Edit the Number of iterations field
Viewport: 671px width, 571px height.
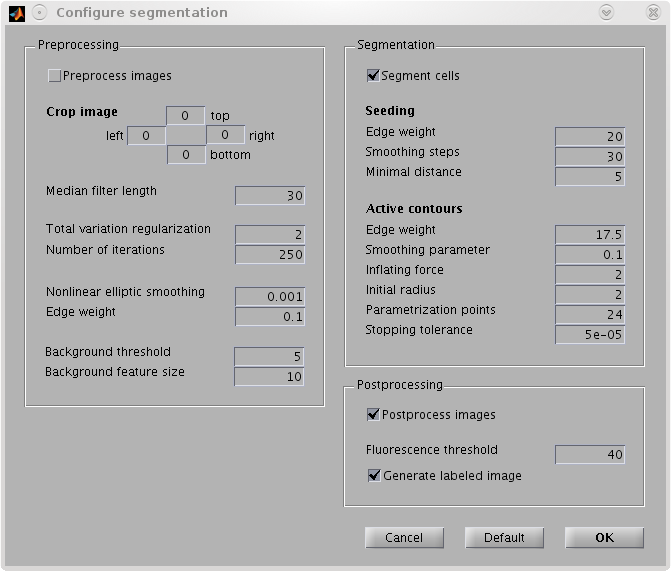coord(270,255)
